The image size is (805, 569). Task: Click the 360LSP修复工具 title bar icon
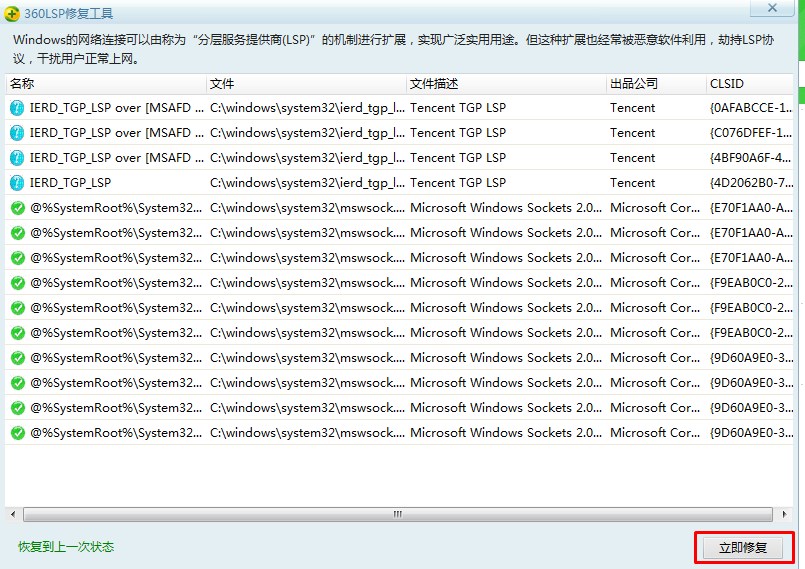tap(12, 14)
